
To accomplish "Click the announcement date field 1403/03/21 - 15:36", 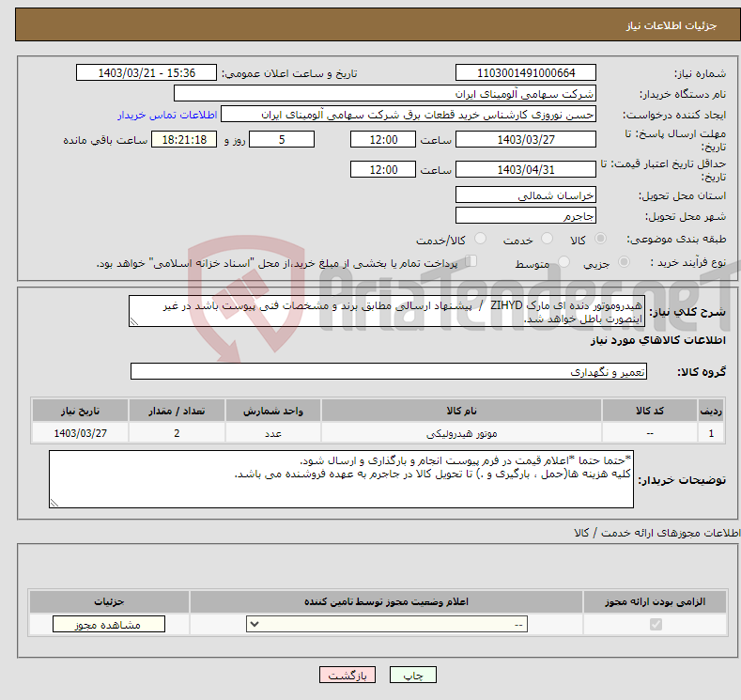I will 147,72.
